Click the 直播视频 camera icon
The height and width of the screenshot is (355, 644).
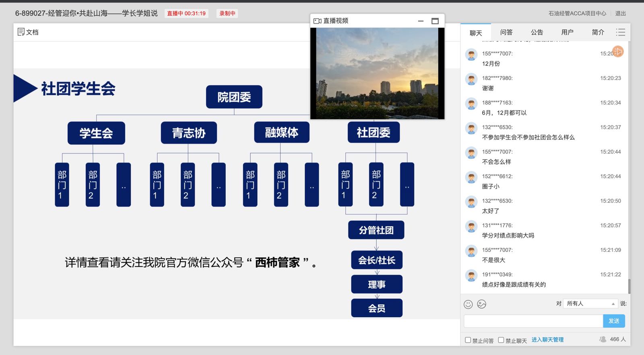tap(317, 21)
